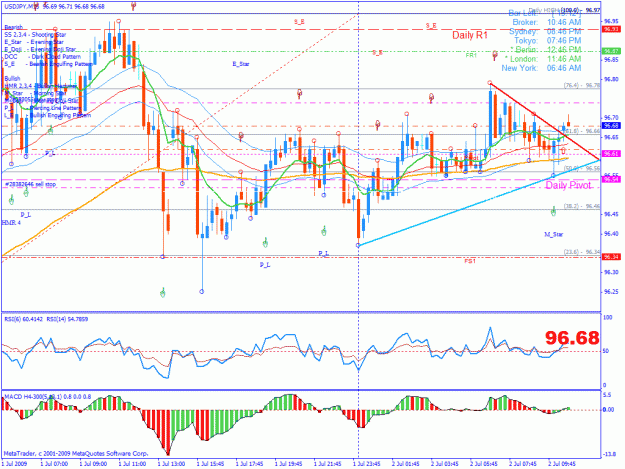Click the Berlin 12:46 PM clock entry
Viewport: 625px width, 469px height.
(x=545, y=50)
